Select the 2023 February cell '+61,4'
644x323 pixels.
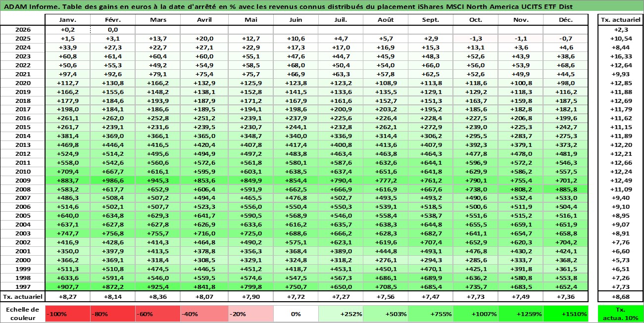(113, 56)
